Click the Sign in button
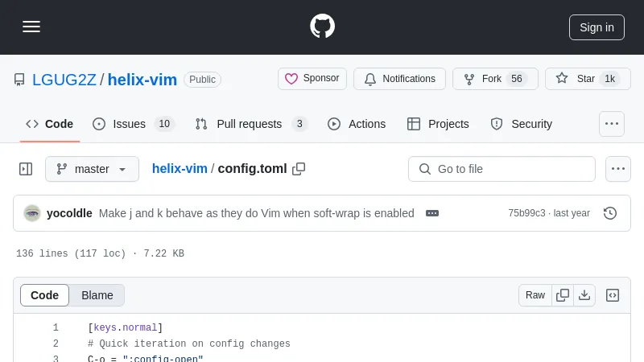This screenshot has height=362, width=644. point(597,27)
